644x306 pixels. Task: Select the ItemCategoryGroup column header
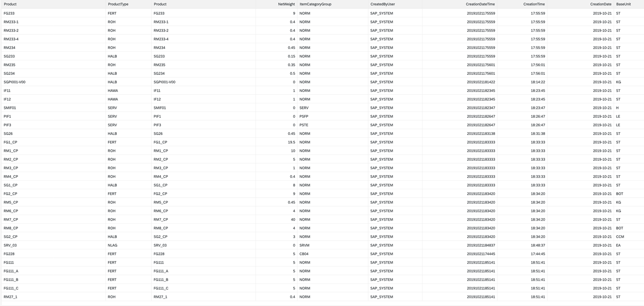[x=315, y=4]
